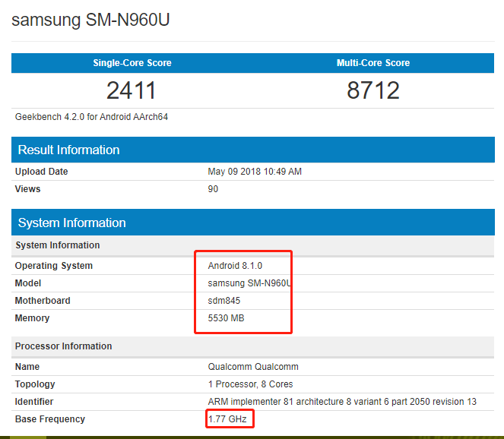Select the Android 8.1.0 value
Screen dimensions: 504x439
pyautogui.click(x=235, y=266)
